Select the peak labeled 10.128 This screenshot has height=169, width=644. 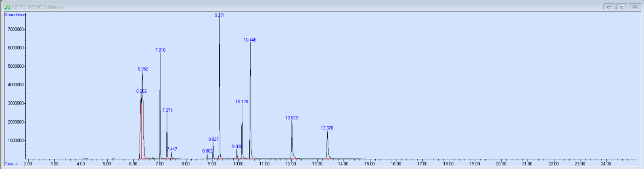coord(242,102)
